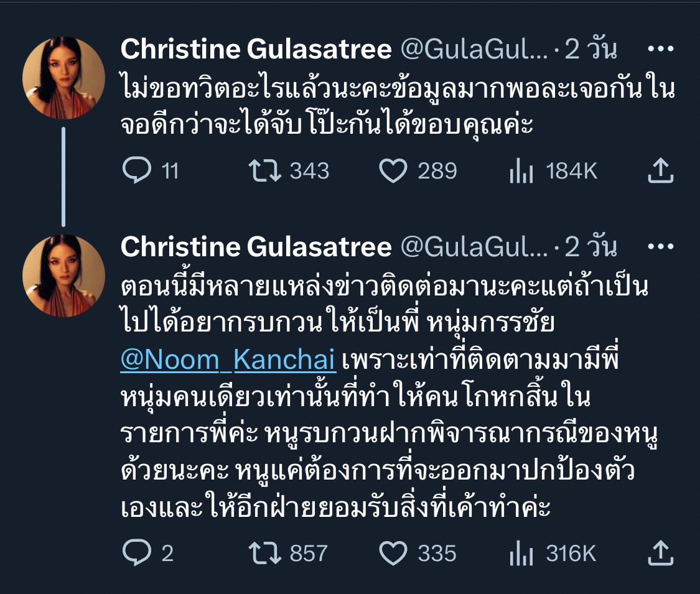Like the first tweet with 289 likes
This screenshot has width=700, height=594.
393,170
